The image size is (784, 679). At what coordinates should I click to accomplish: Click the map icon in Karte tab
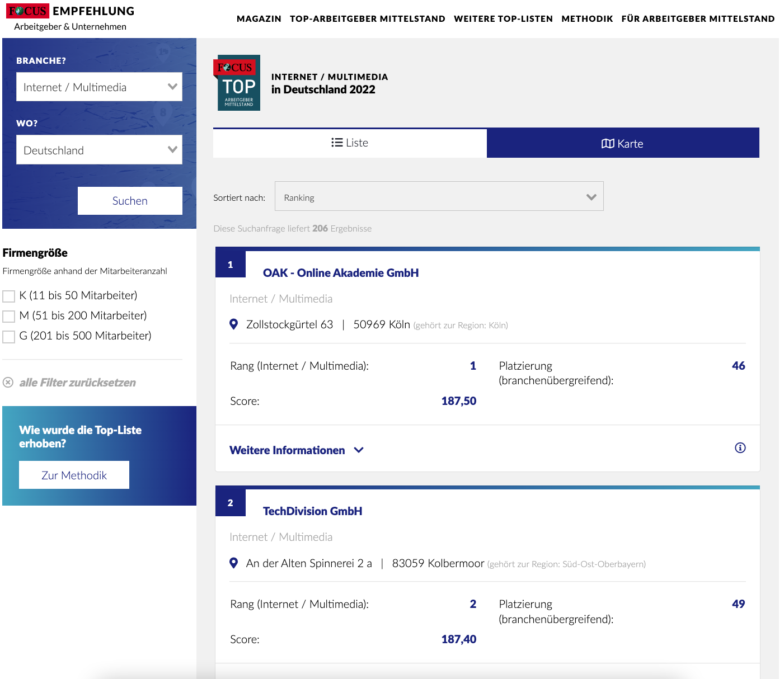click(x=608, y=144)
